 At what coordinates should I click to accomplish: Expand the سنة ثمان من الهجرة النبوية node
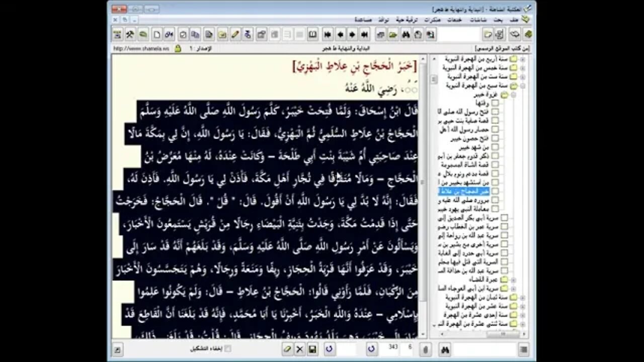pyautogui.click(x=523, y=297)
